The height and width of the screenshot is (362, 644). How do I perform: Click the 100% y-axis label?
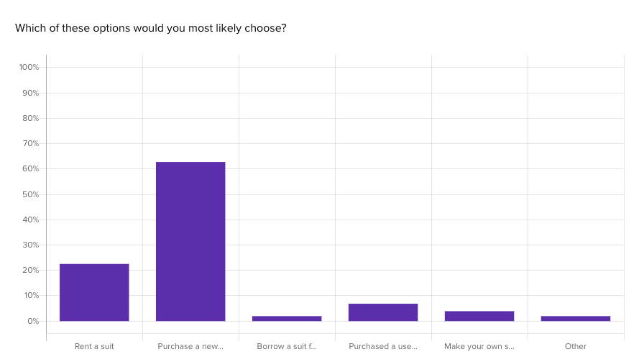[29, 67]
